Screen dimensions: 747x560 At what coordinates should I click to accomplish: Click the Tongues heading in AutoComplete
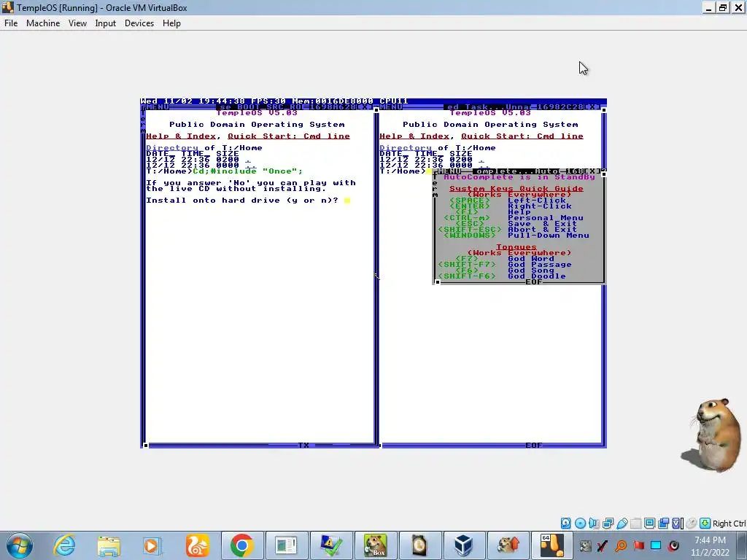pos(516,246)
